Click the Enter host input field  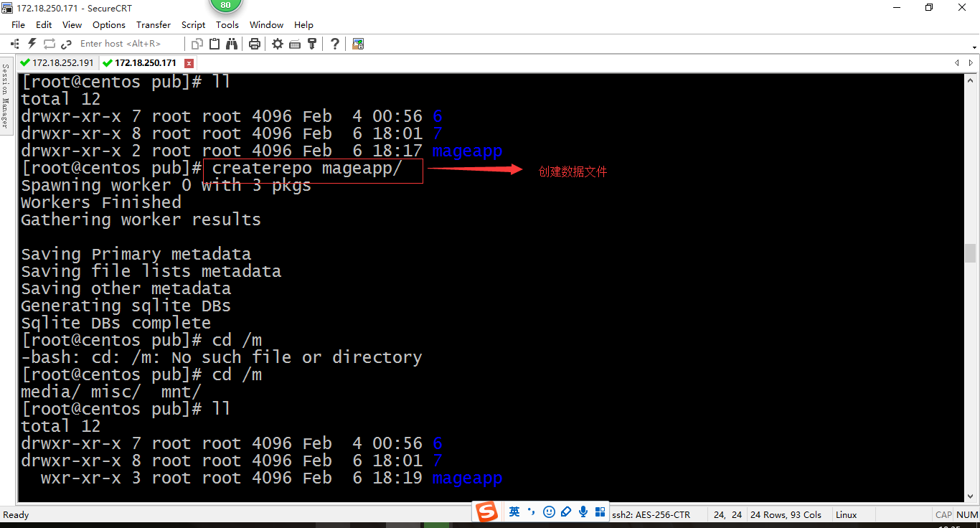129,44
